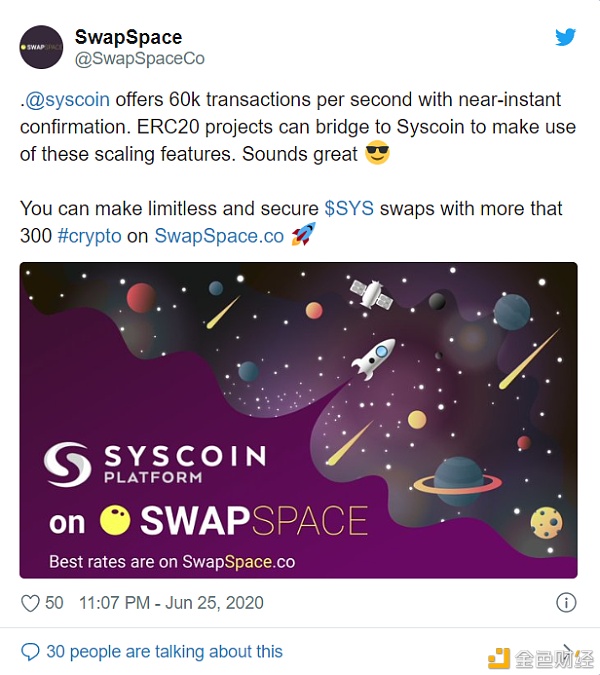The image size is (600, 675).
Task: Like the tweet with heart icon
Action: tap(30, 603)
